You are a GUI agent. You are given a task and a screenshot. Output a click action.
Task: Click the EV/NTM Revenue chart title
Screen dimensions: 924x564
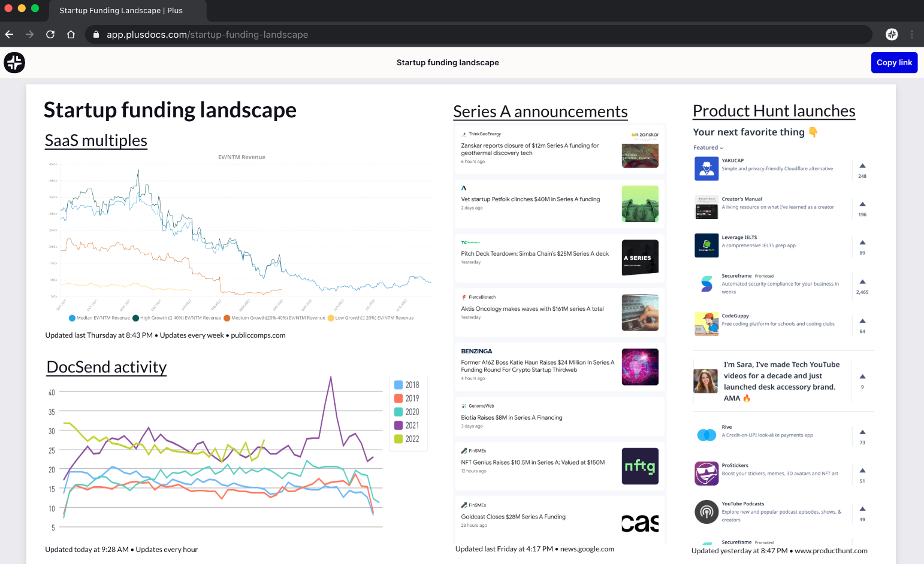point(241,157)
